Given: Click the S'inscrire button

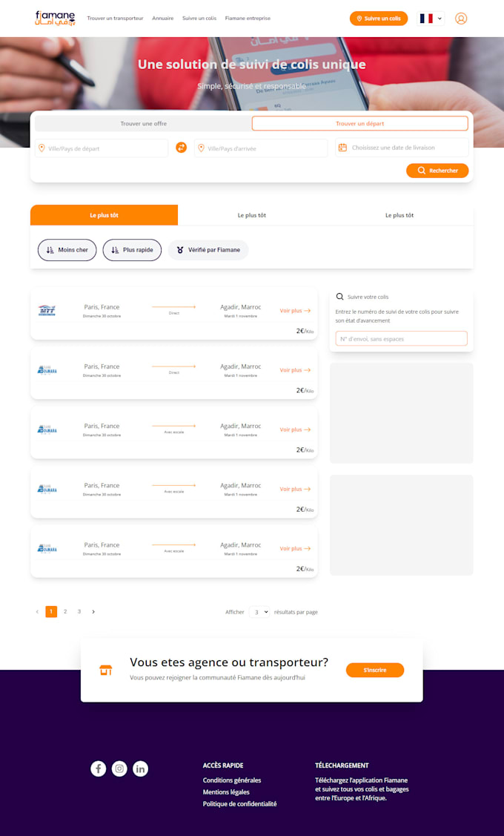Looking at the screenshot, I should click(x=375, y=670).
